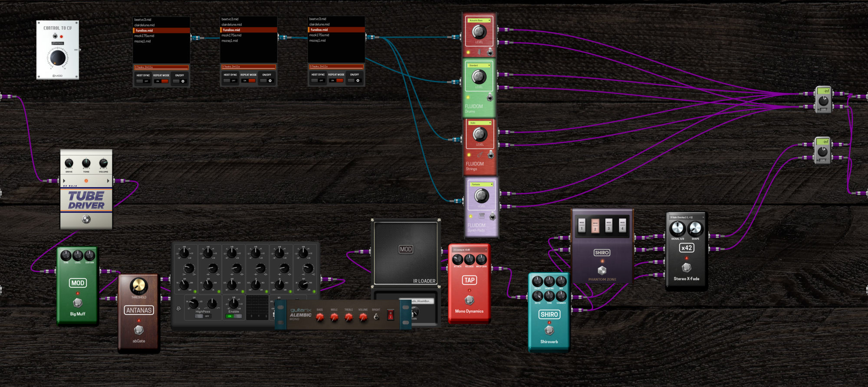Select Phantom Zone mode 3 button
This screenshot has height=387, width=868.
609,226
